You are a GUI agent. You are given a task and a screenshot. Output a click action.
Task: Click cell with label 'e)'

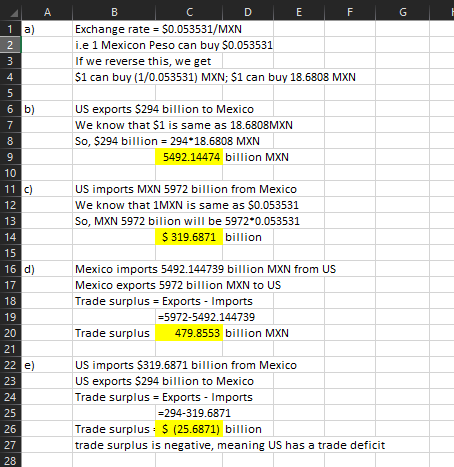47,365
